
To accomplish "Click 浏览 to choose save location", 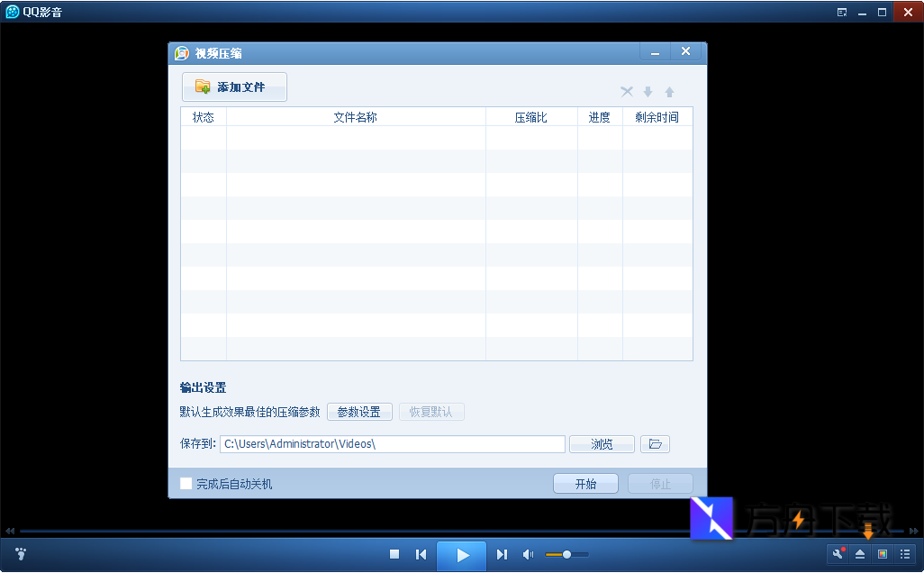I will pos(601,443).
